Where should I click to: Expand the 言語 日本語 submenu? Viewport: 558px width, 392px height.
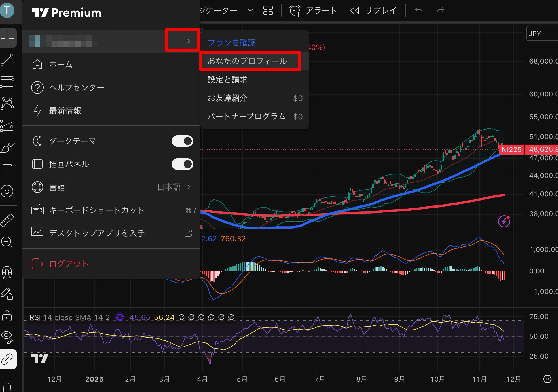189,187
